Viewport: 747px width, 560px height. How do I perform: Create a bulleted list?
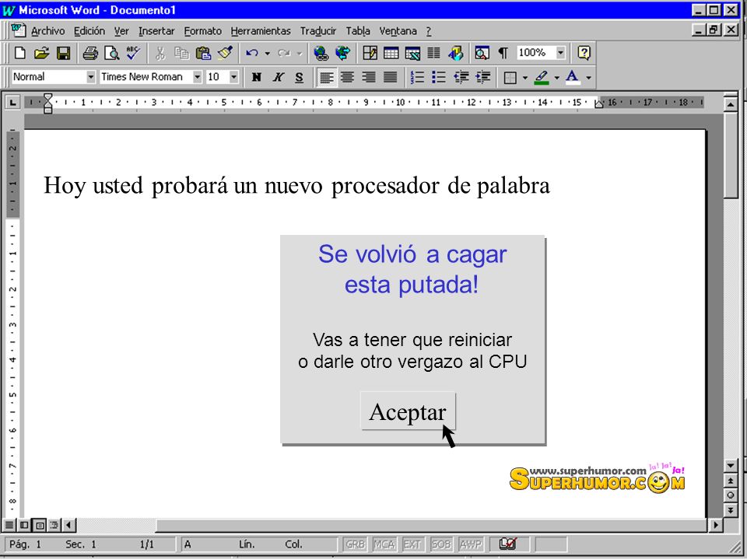[439, 77]
